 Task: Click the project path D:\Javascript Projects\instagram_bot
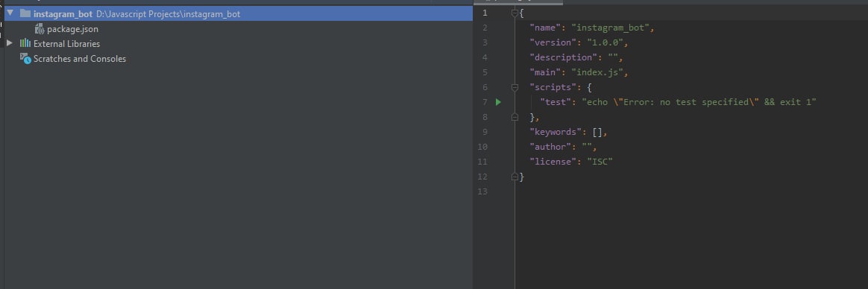click(169, 14)
